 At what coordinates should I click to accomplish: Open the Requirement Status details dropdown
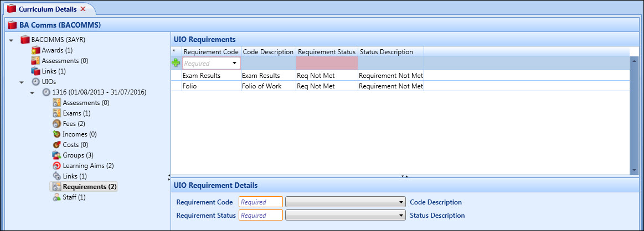tap(346, 216)
